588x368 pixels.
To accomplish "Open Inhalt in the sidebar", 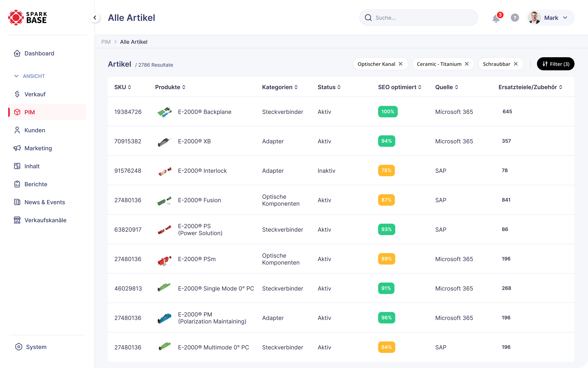I will (x=47, y=166).
